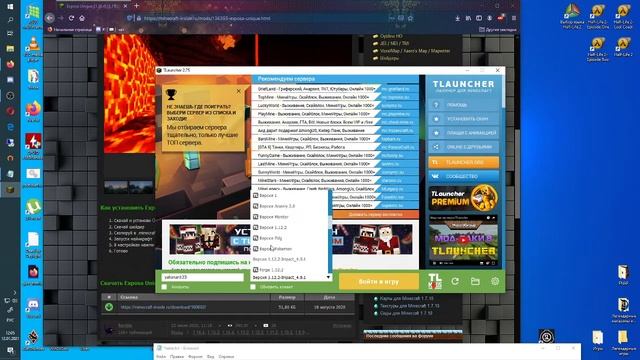Open Плащи с анимацией button

[x=464, y=133]
